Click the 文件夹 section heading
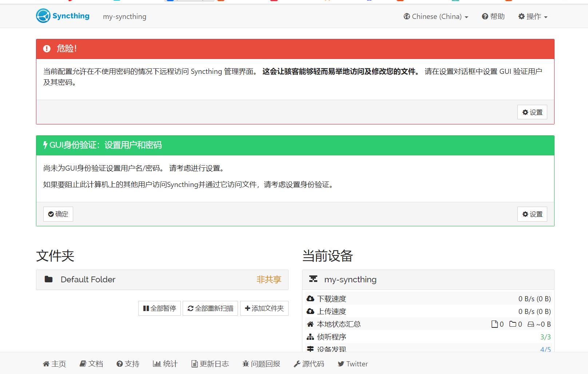Image resolution: width=588 pixels, height=374 pixels. point(55,256)
